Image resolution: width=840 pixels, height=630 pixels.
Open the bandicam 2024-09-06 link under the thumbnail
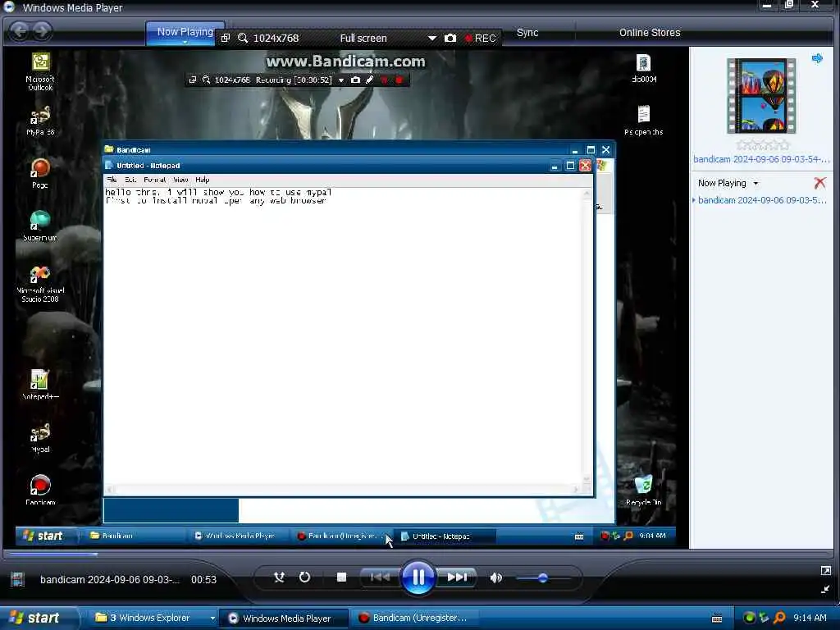760,159
